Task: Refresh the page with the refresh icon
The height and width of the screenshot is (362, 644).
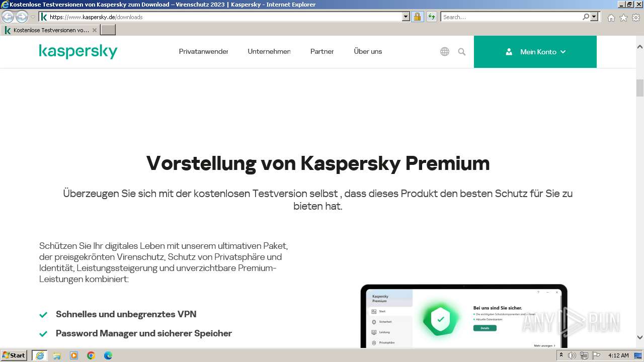Action: pyautogui.click(x=431, y=17)
